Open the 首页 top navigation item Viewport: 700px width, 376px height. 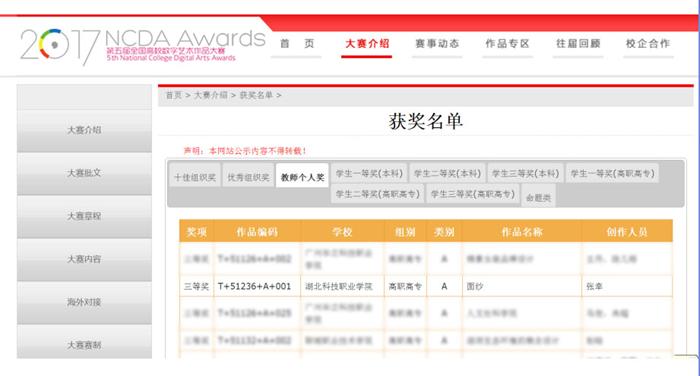[x=297, y=44]
